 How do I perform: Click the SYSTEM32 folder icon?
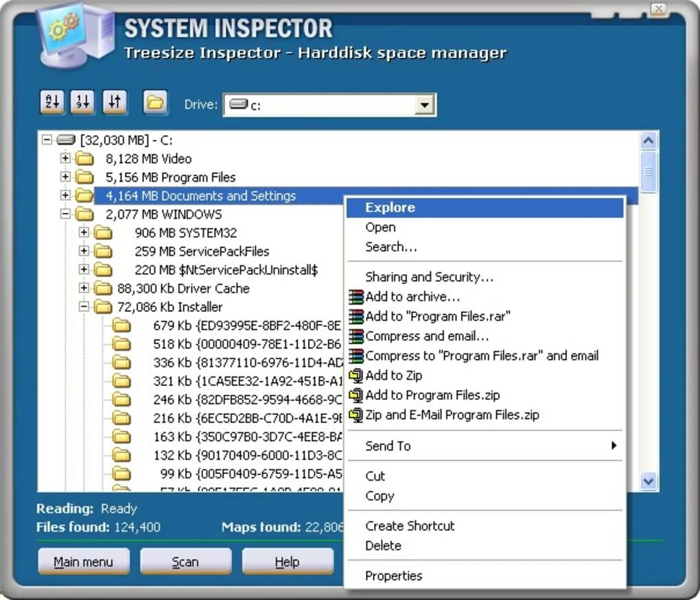coord(103,233)
